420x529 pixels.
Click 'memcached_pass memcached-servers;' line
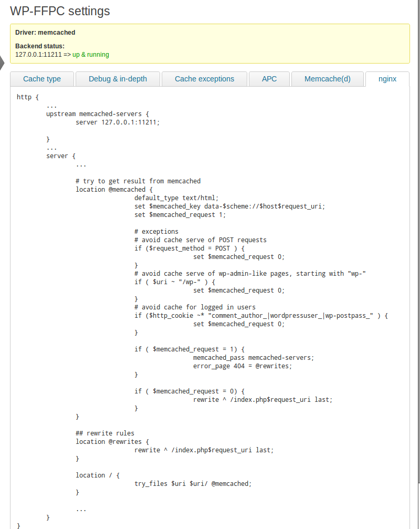click(254, 358)
